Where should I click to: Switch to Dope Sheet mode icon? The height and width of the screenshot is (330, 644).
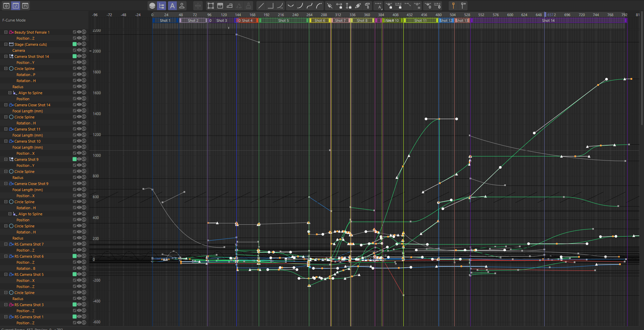tap(6, 6)
